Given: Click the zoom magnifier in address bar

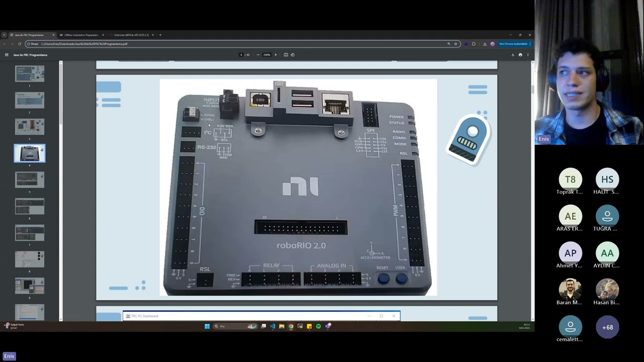Looking at the screenshot, I should [x=449, y=44].
